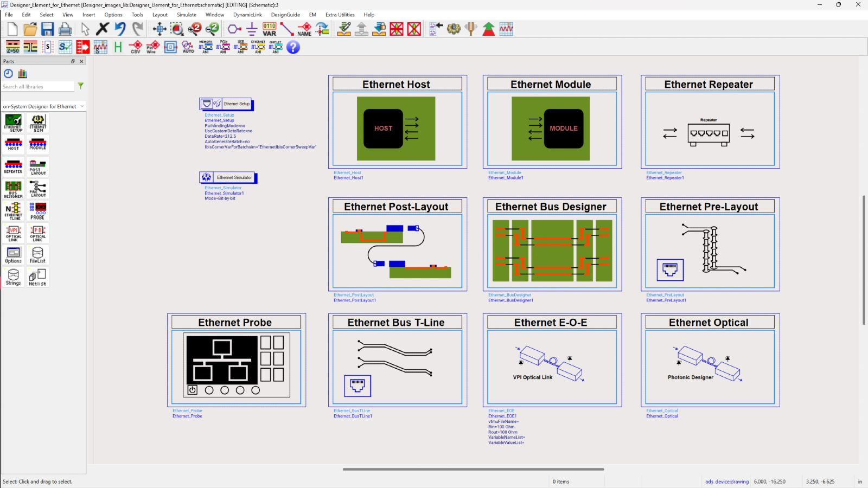Viewport: 868px width, 488px height.
Task: Open the Extra Utilities menu
Action: (x=340, y=15)
